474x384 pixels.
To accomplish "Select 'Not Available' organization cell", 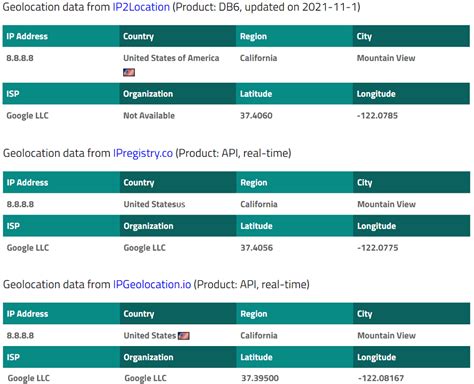I will 149,116.
